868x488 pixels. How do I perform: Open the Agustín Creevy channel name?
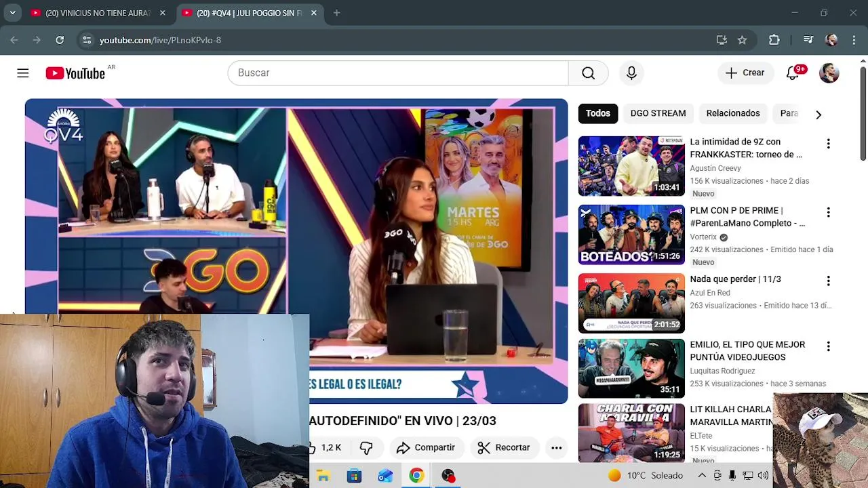715,168
